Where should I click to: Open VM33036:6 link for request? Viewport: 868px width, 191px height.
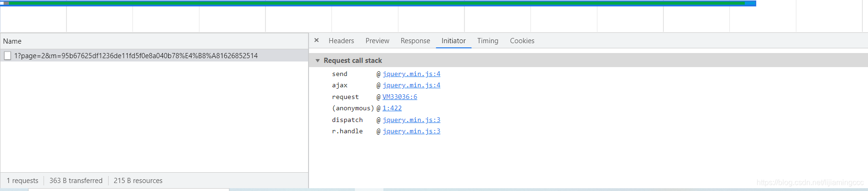coord(400,97)
